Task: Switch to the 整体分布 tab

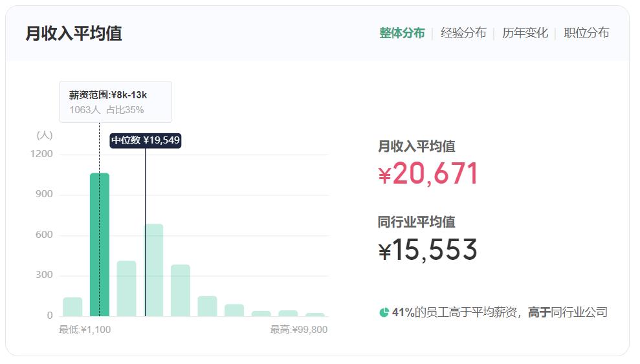Action: pyautogui.click(x=402, y=33)
